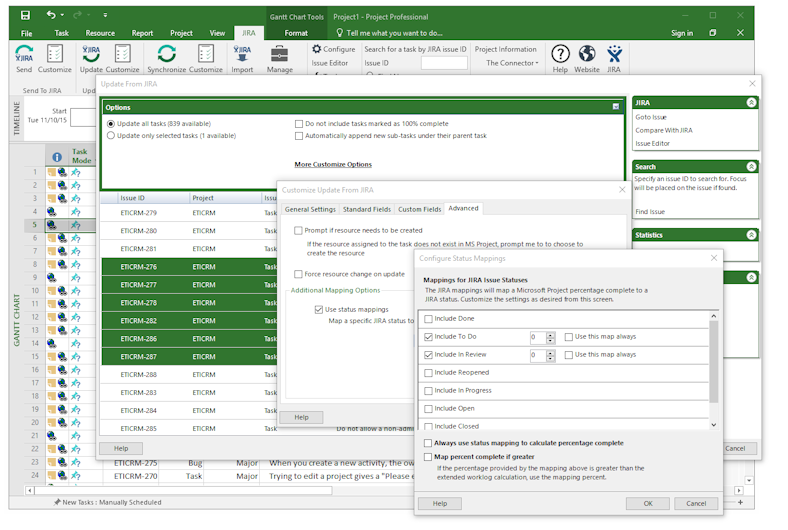Viewport: 788px width, 530px height.
Task: Click the JIRA logo icon at ribbon end
Action: point(614,53)
